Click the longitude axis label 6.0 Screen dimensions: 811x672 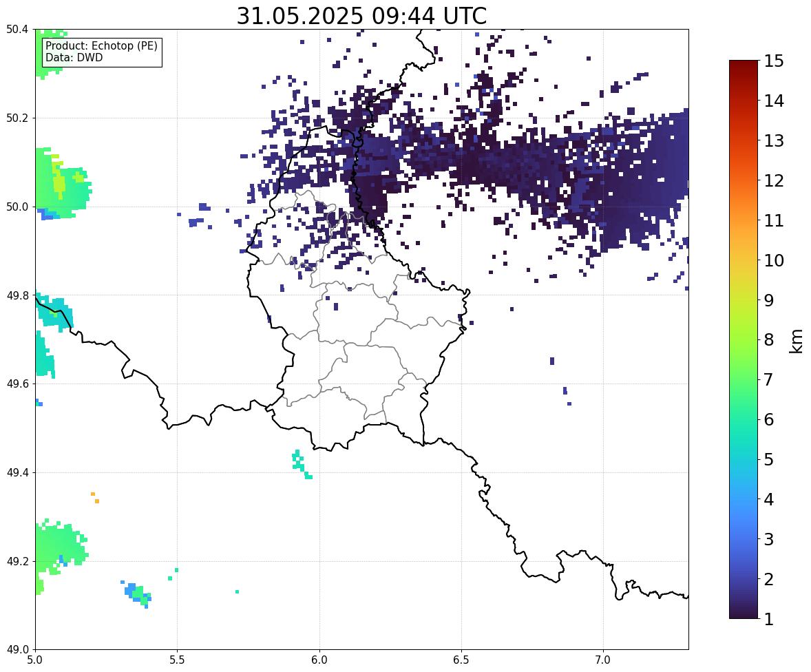click(319, 660)
